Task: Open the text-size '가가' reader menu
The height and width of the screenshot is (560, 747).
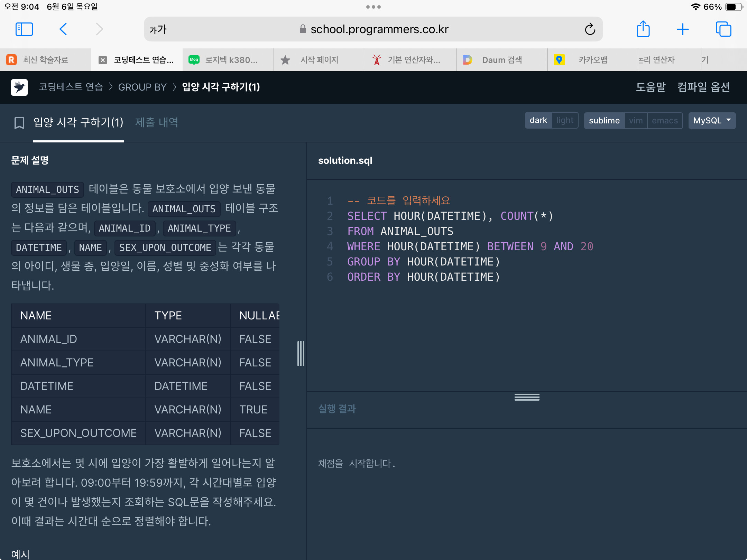Action: (158, 29)
